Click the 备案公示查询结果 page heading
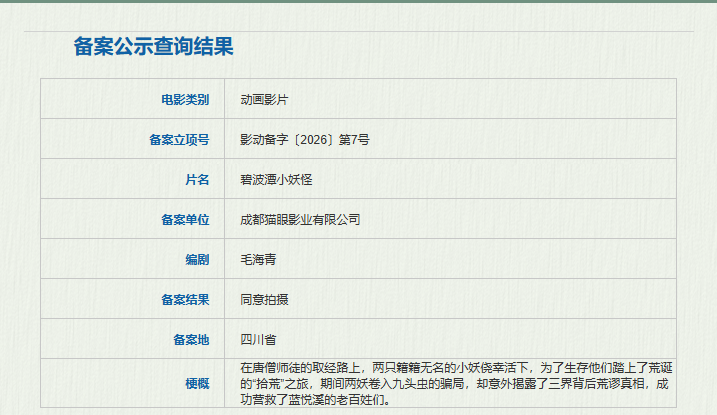Screen dimensions: 717x415 (153, 46)
